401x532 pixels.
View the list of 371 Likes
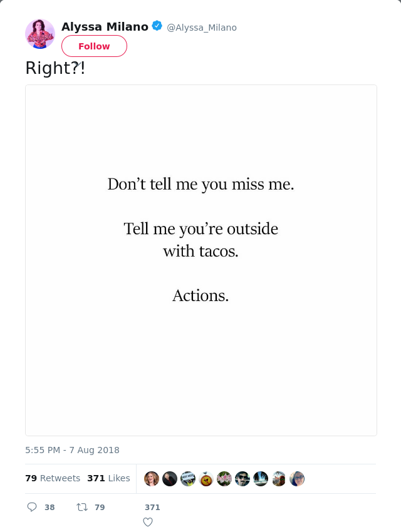[108, 478]
